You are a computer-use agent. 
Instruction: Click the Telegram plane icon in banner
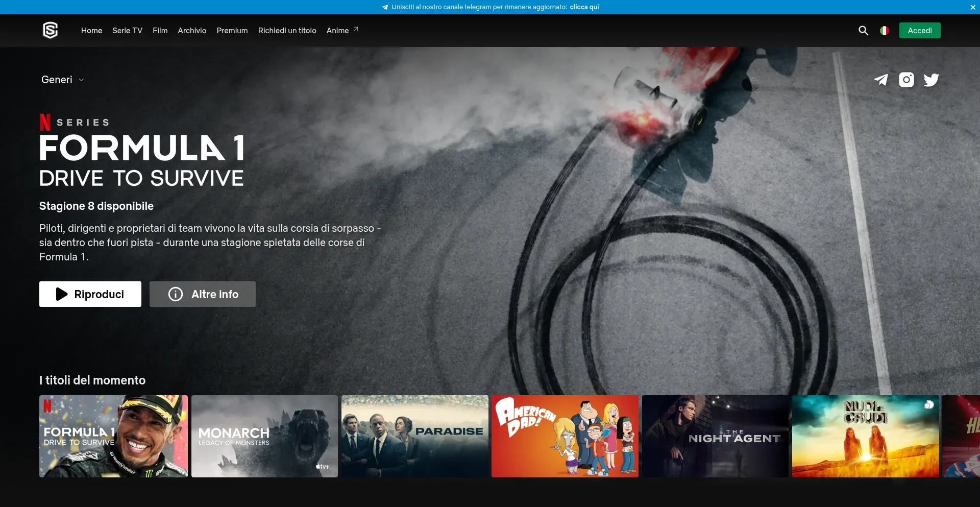pos(385,7)
